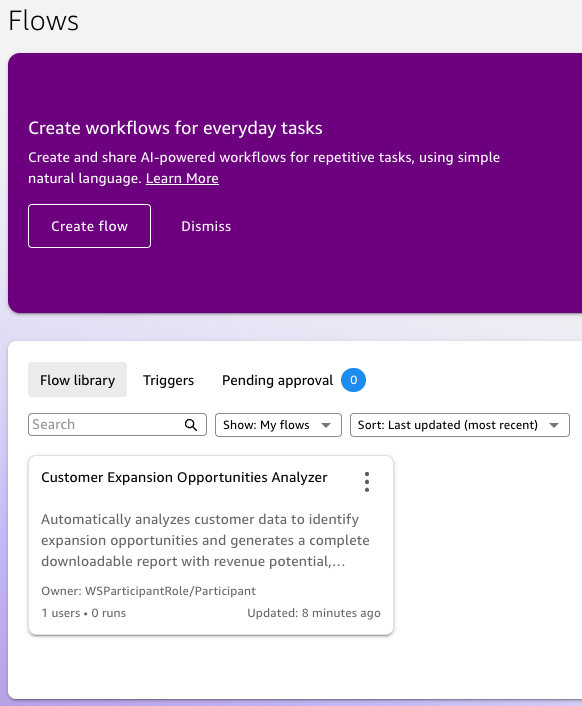Click the flow card description text
The width and height of the screenshot is (582, 706).
205,540
